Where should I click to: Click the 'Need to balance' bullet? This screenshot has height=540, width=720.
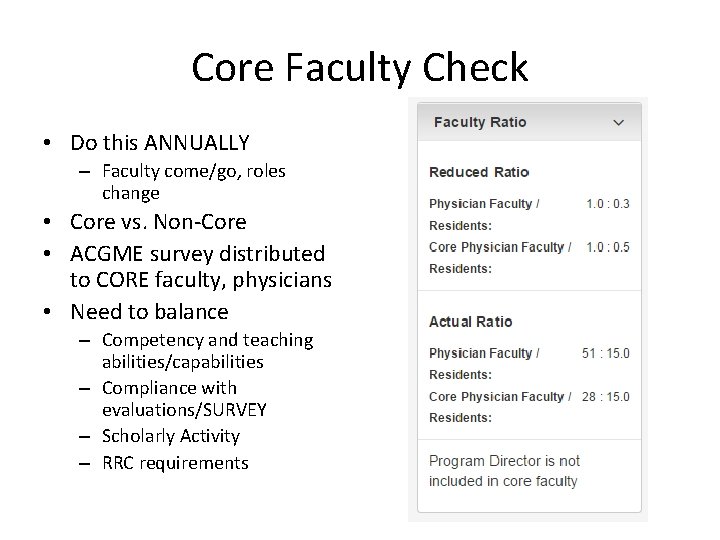click(149, 312)
